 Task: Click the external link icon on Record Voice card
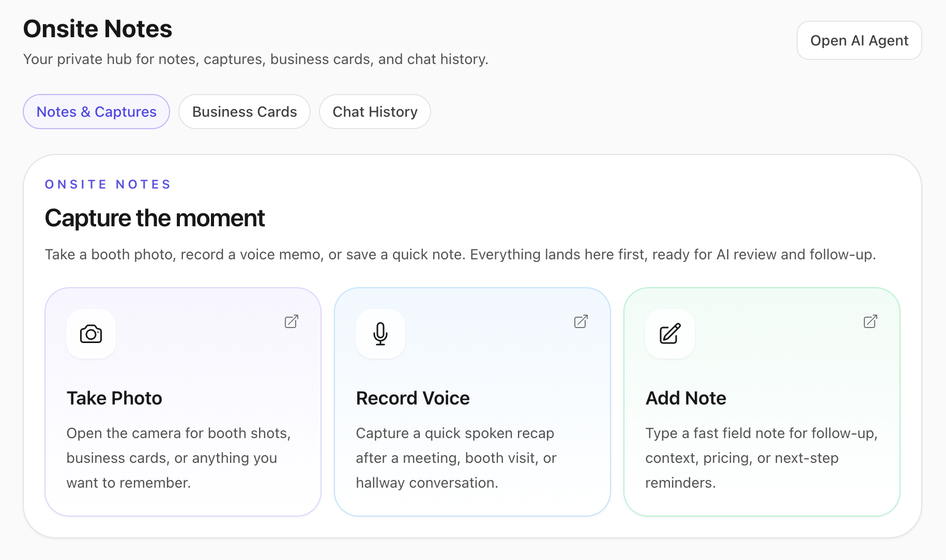581,321
